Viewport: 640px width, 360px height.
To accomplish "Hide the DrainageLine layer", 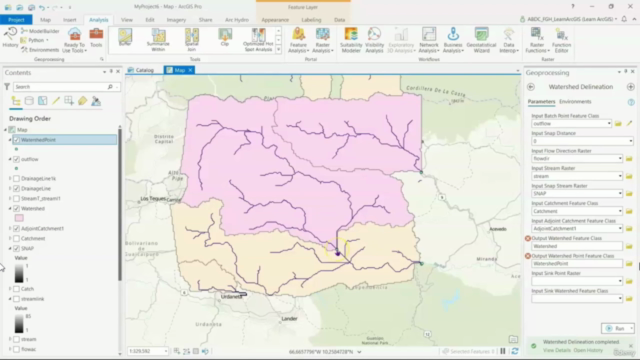I will (16, 189).
